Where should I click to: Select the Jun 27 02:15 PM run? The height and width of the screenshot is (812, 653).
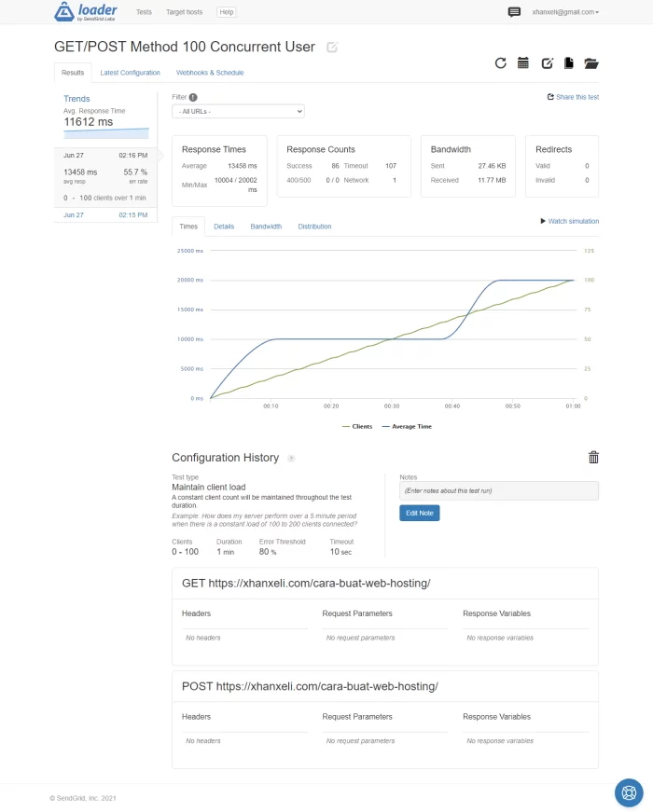pos(105,215)
